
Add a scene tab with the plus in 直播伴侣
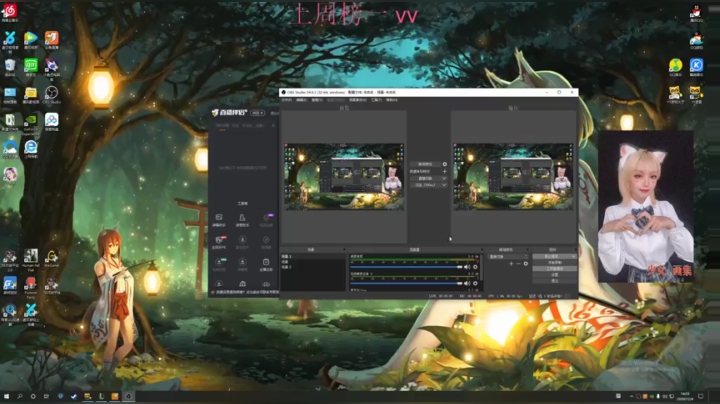click(273, 125)
